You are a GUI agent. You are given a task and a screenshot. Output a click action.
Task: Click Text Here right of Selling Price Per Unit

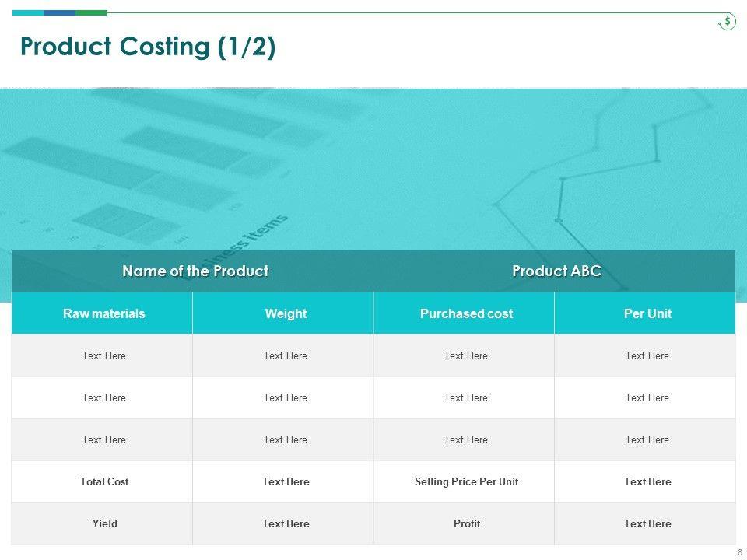[x=647, y=482]
